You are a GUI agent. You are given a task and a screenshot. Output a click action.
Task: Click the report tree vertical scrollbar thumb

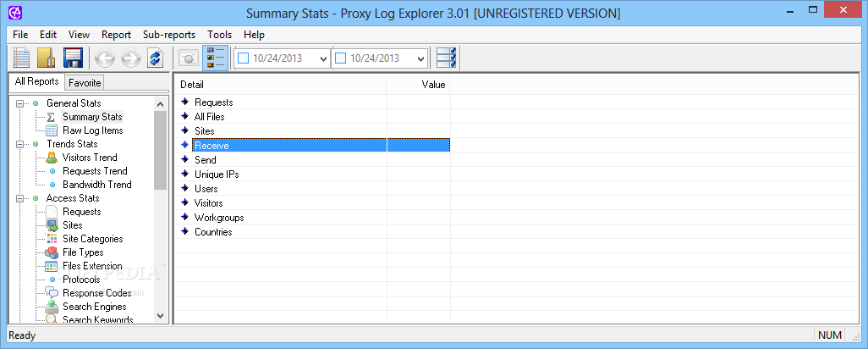161,150
